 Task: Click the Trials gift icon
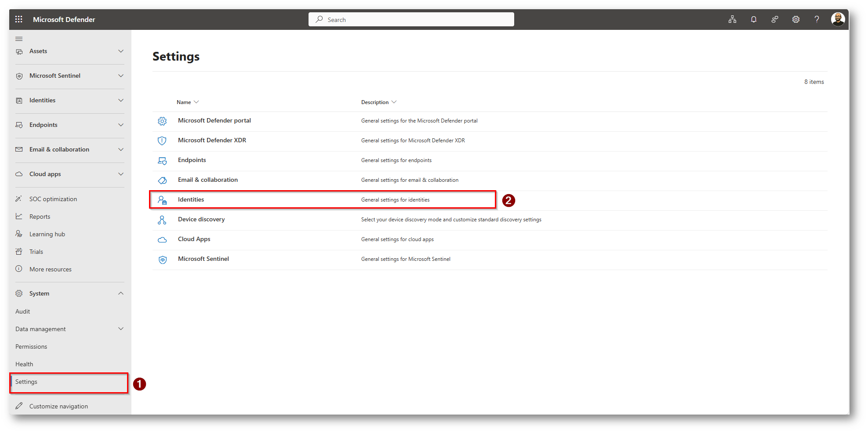point(19,251)
